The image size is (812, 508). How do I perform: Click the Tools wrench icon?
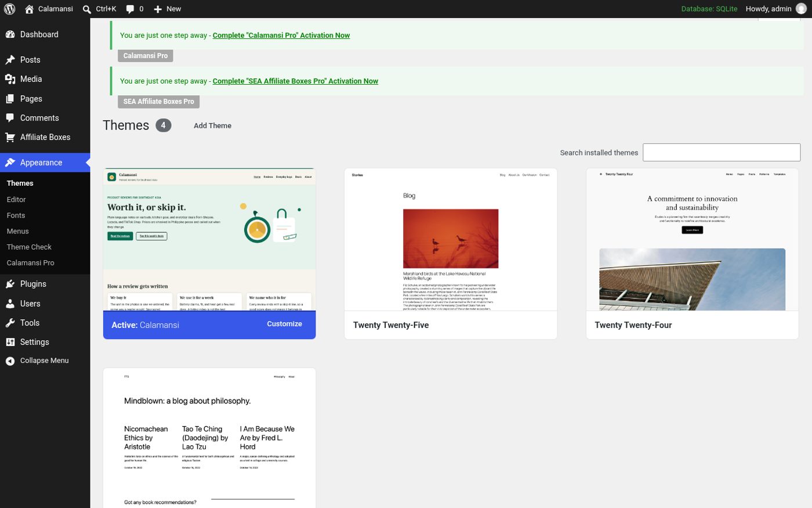(x=10, y=323)
